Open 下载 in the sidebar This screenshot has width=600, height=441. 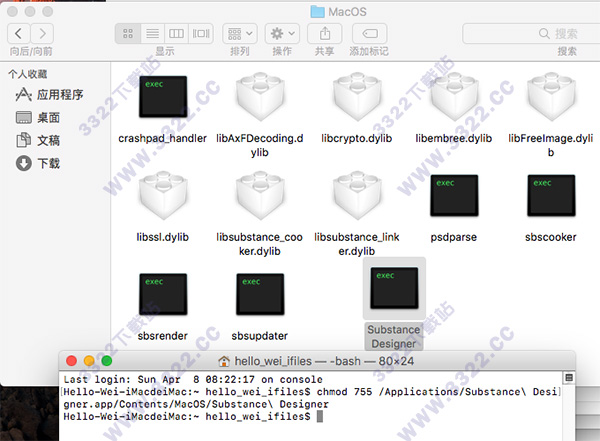click(x=38, y=163)
